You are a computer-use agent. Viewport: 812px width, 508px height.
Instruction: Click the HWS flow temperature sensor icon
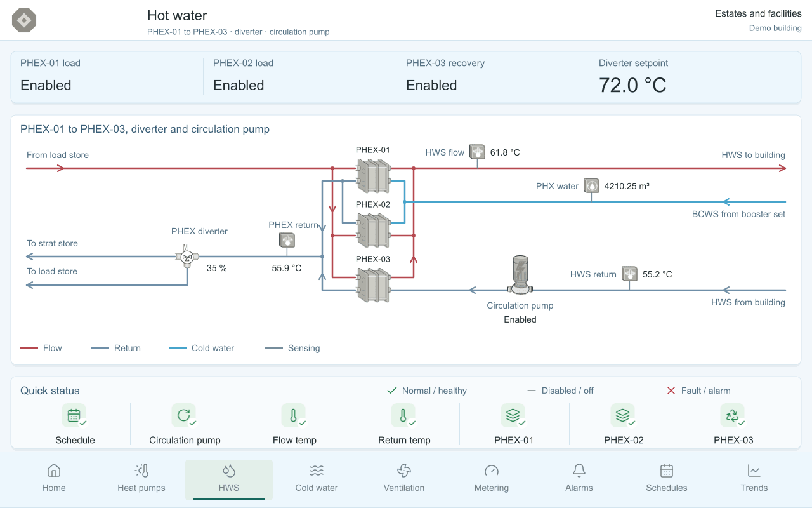477,152
